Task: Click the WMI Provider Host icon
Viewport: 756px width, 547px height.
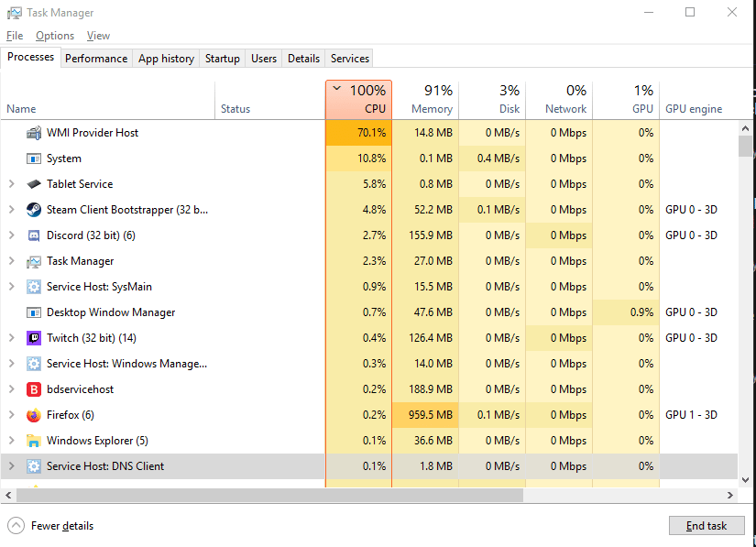Action: point(34,132)
